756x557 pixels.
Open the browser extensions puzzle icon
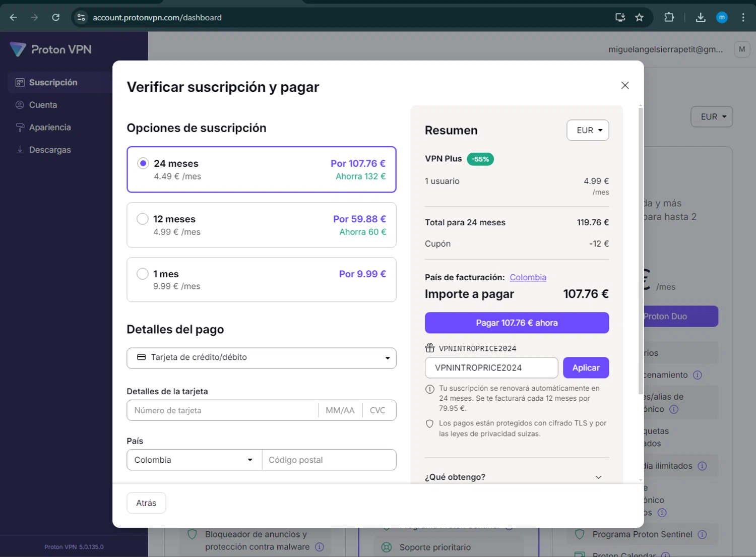click(669, 17)
